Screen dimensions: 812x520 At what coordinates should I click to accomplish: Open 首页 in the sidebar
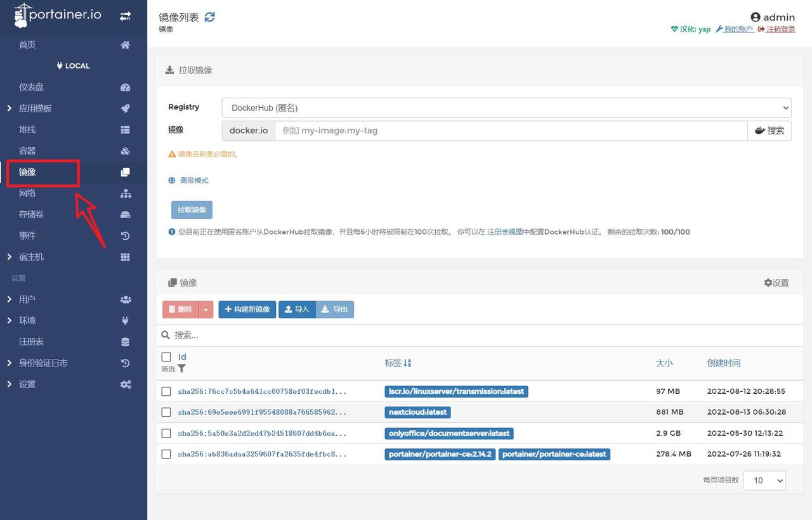[27, 45]
